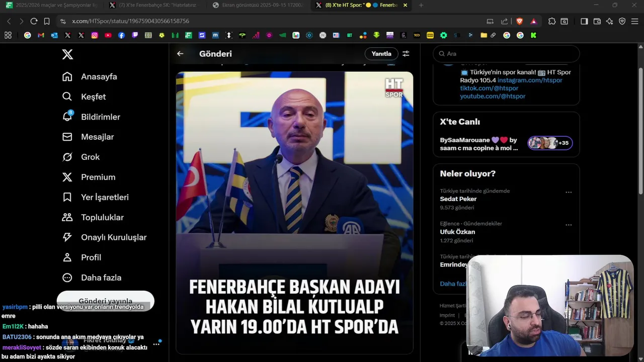Close the X'te HT Spor tab
The image size is (644, 362).
coord(405,5)
